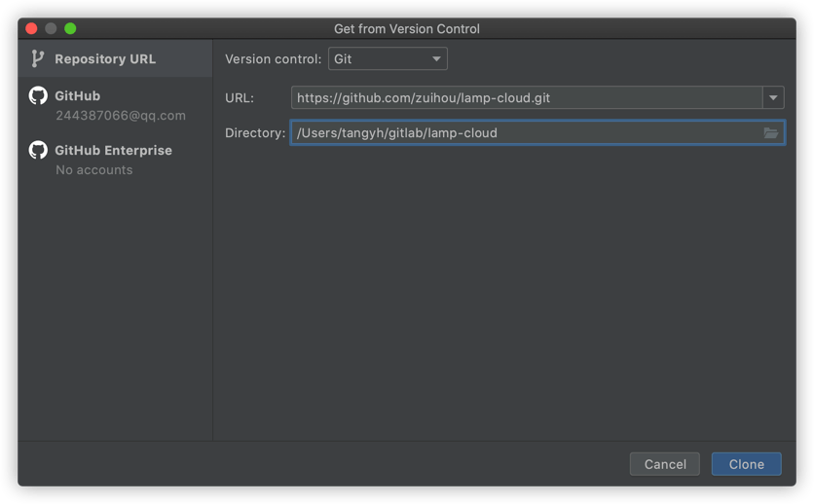Maximize the window using green button
The width and height of the screenshot is (814, 504).
(70, 28)
